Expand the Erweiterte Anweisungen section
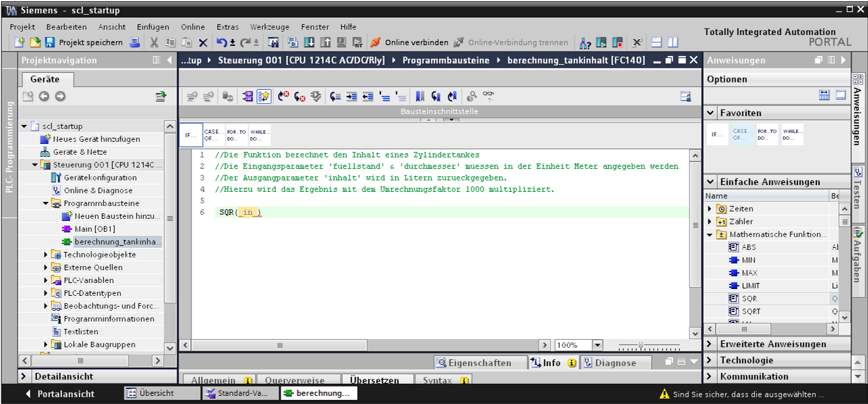The image size is (868, 404). [710, 344]
